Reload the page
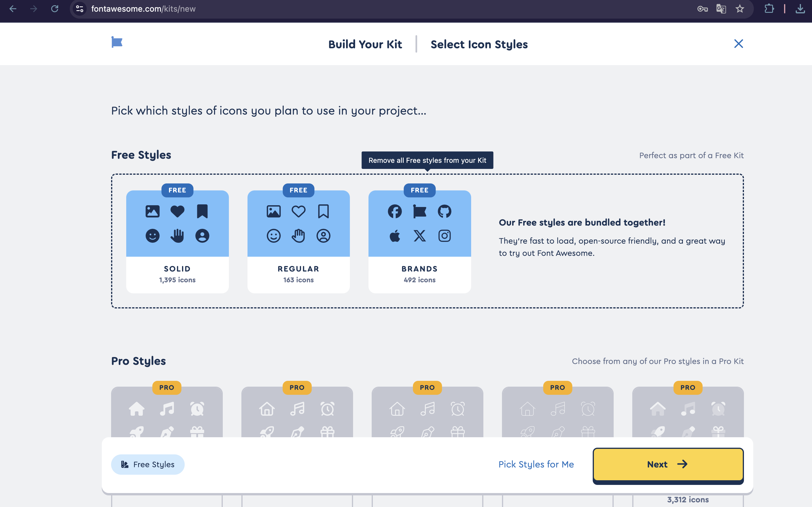 pyautogui.click(x=55, y=9)
